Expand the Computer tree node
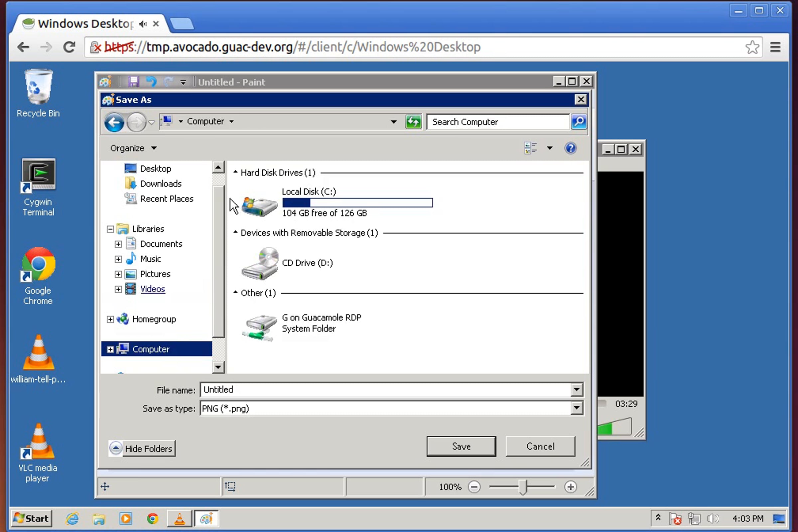Screen dimensions: 798x532 tap(110, 349)
